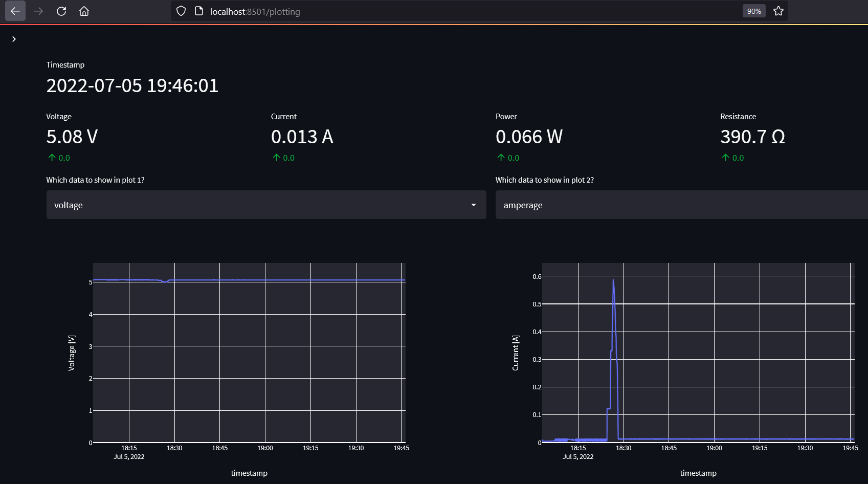Click the plot 2 timestamp axis title
The image size is (868, 484).
pos(698,473)
